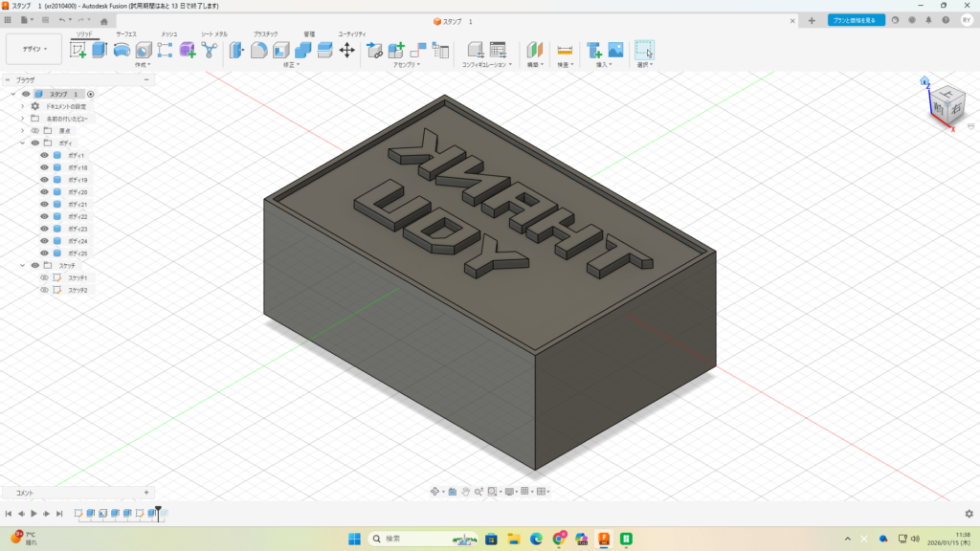Toggle visibility of the 原点 folder
The image size is (980, 551).
[x=35, y=130]
